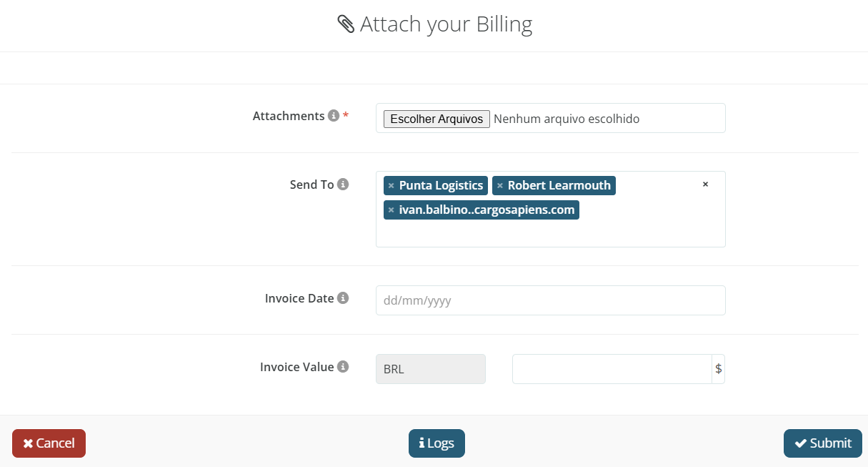
Task: Remove the ivan.balbino cargosapiens.com recipient tag
Action: 391,210
